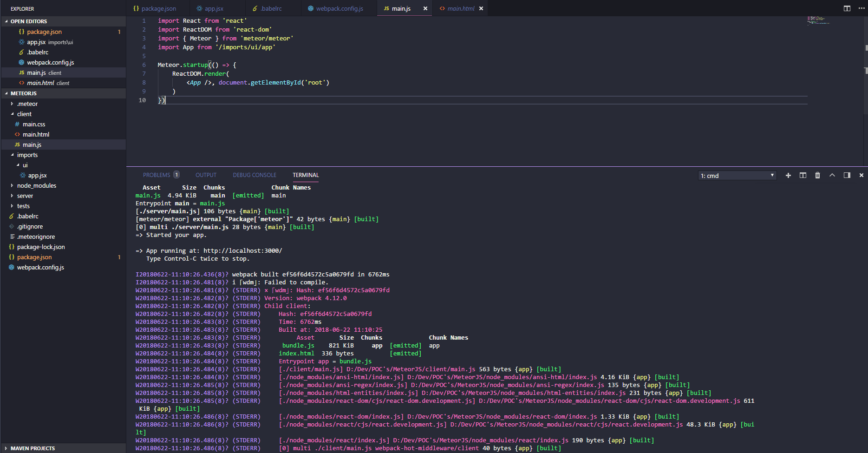Click the http://localhost:3000/ URL in terminal

coord(242,251)
